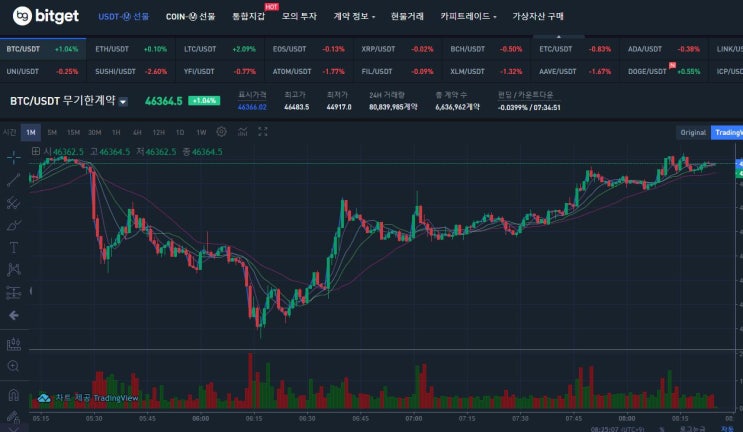Select the brush drawing tool
This screenshot has height=432, width=743.
click(14, 225)
